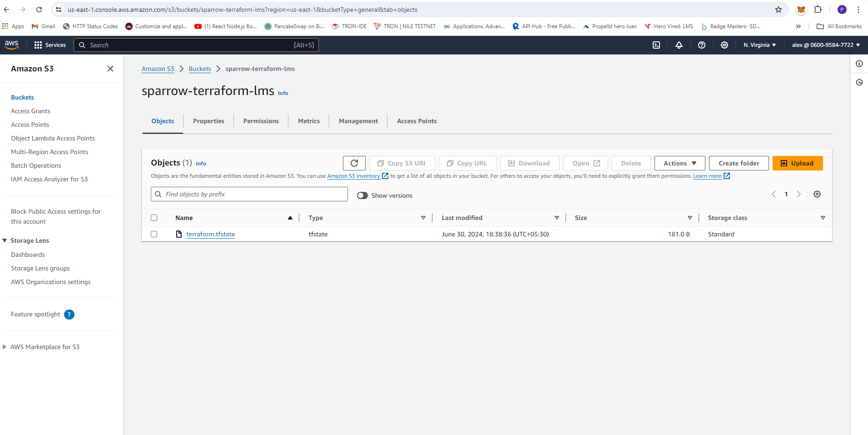This screenshot has height=435, width=868.
Task: Sort by Storage class column arrow
Action: 823,218
